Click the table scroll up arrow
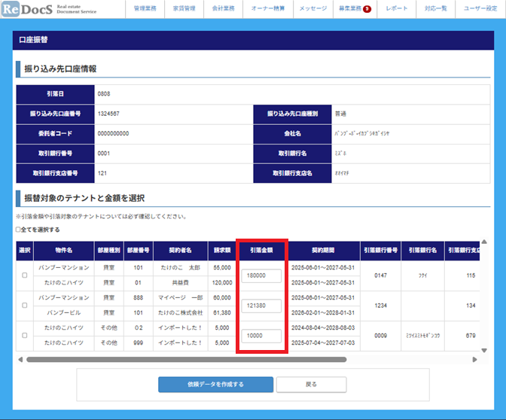 coord(484,242)
